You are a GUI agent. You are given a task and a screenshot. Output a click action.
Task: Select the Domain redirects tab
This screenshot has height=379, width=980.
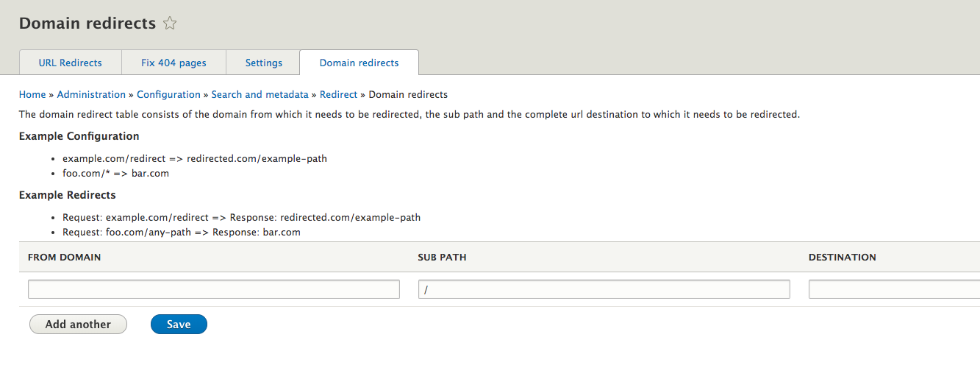pyautogui.click(x=359, y=63)
